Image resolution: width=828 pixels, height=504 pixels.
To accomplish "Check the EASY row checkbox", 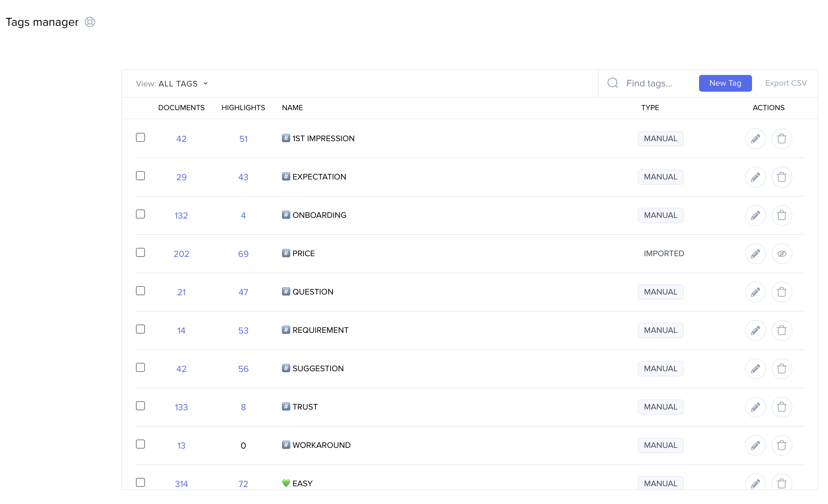I will pos(140,482).
